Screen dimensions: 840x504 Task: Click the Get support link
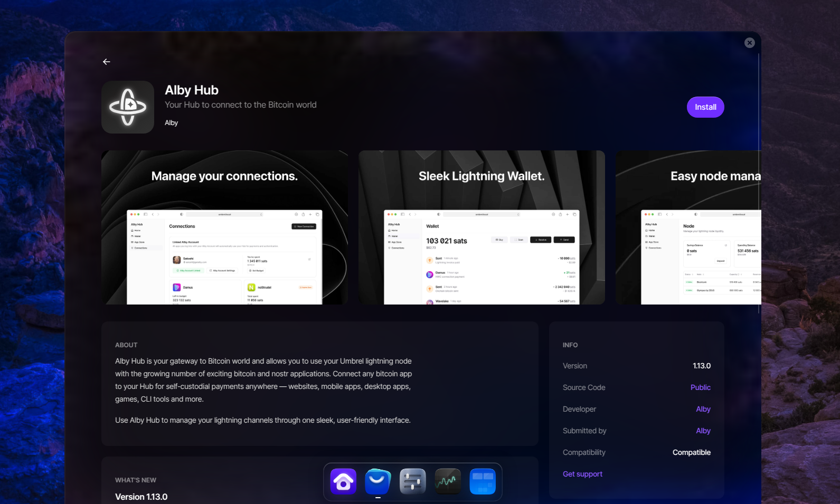click(x=582, y=474)
